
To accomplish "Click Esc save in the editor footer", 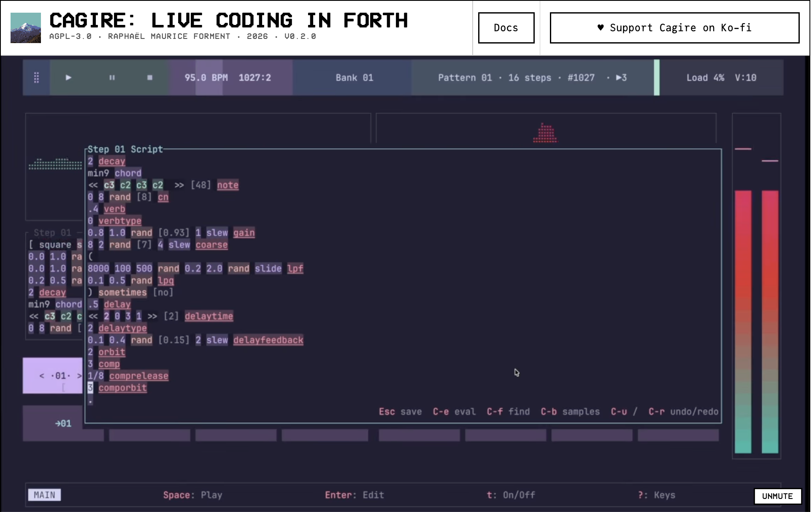I will coord(401,412).
